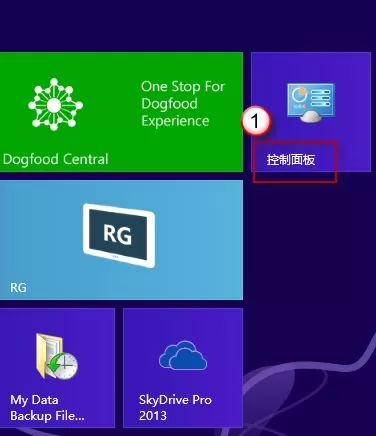Viewport: 376px width, 436px height.
Task: Open My Data Backup folder icon
Action: point(57,356)
